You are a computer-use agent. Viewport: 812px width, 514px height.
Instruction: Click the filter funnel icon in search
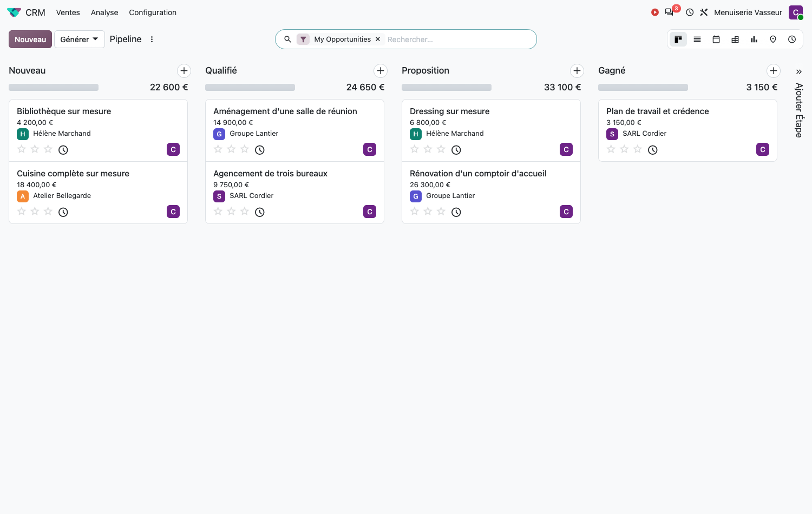tap(303, 39)
